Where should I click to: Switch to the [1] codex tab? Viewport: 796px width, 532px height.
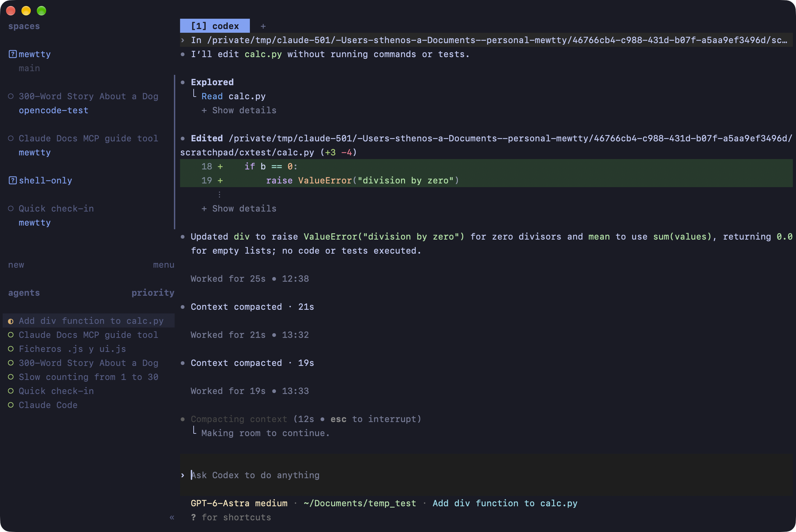pos(215,26)
